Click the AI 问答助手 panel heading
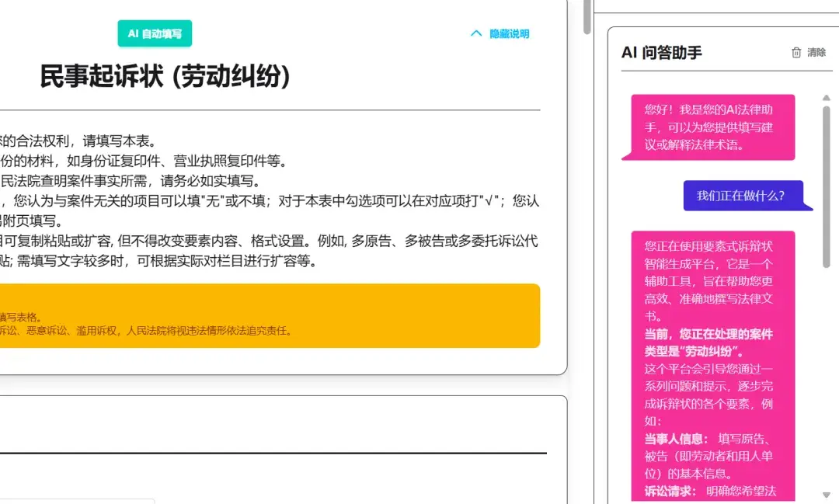 coord(662,52)
